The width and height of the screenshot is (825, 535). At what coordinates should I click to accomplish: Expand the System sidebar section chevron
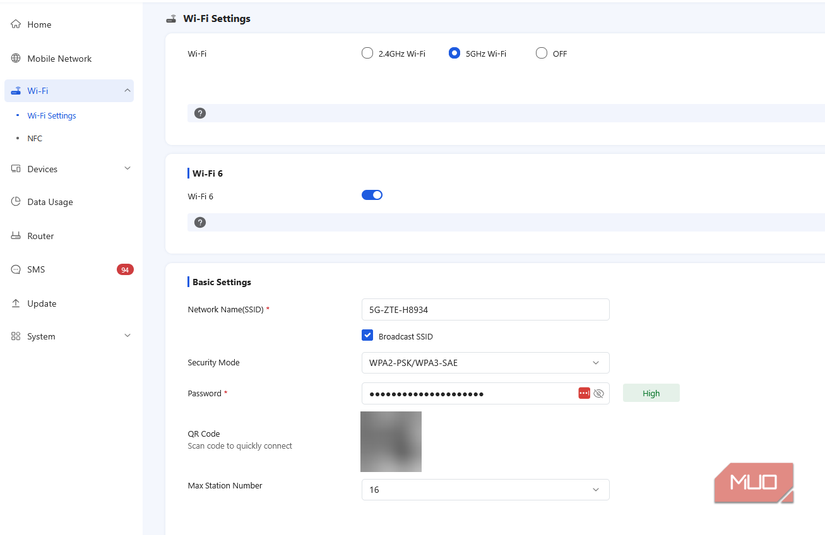pos(127,336)
